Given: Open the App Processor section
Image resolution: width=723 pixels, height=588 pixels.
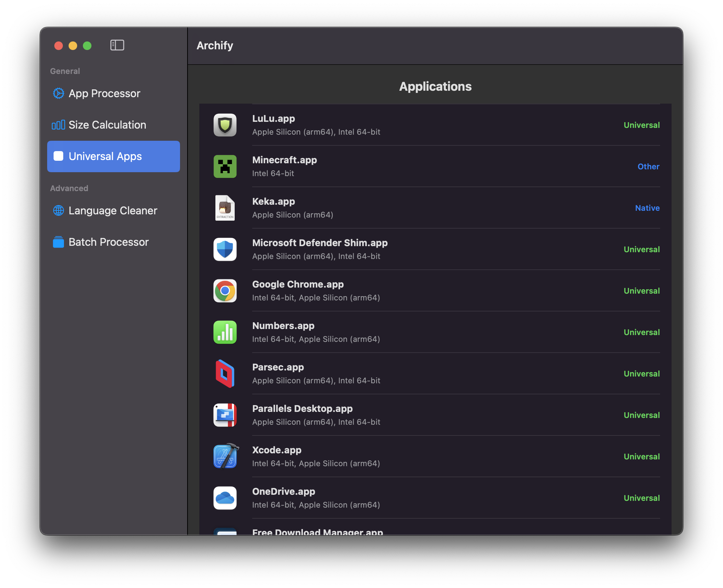Looking at the screenshot, I should 114,94.
